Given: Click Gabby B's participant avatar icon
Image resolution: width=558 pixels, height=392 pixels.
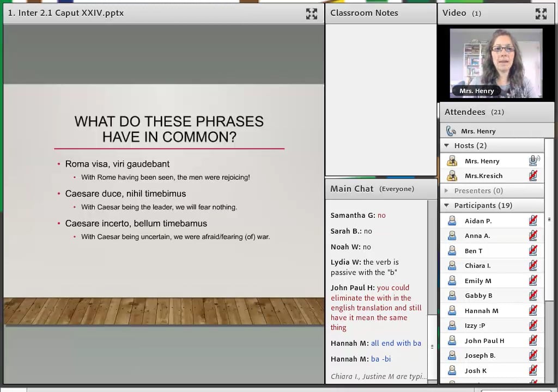Looking at the screenshot, I should 452,295.
